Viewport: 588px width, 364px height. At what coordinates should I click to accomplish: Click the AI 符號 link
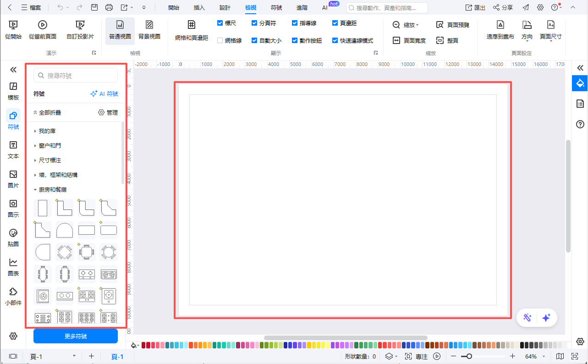click(x=104, y=94)
